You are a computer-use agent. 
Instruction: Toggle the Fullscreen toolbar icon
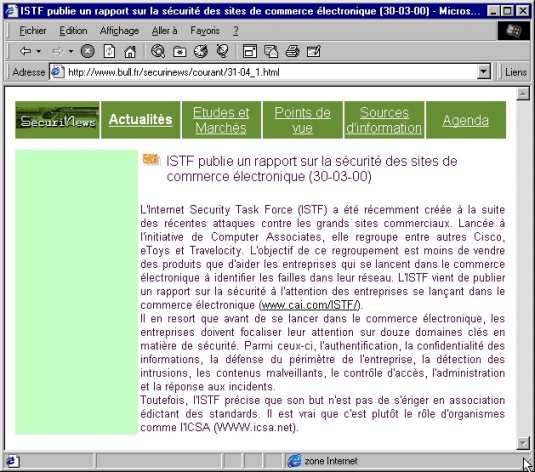click(250, 51)
